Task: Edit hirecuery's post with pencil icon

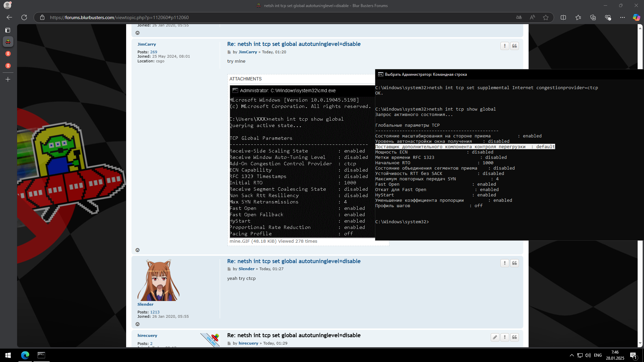Action: 495,337
